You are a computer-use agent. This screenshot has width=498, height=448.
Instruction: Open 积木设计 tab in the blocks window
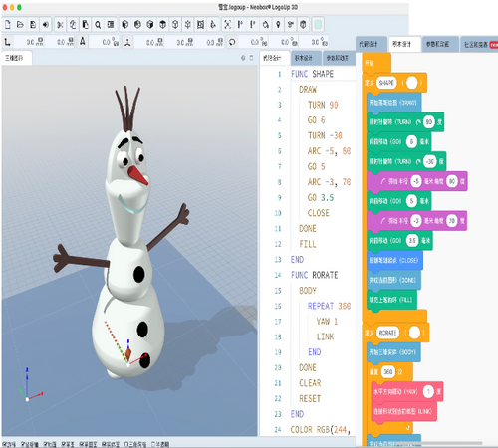pyautogui.click(x=404, y=44)
